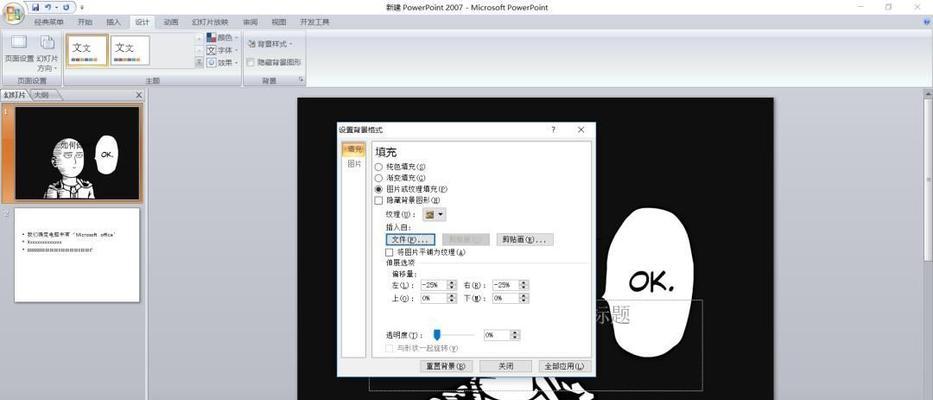Open the quick access toolbar customize arrow
933x400 pixels.
82,8
